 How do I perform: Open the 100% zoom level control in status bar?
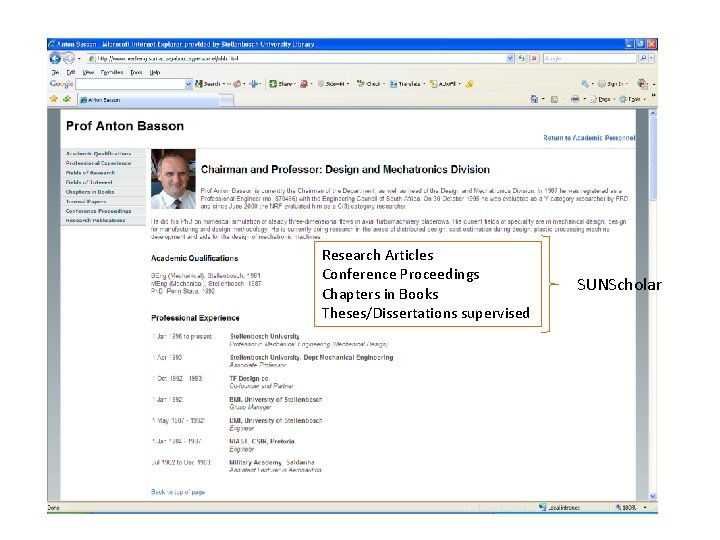630,507
